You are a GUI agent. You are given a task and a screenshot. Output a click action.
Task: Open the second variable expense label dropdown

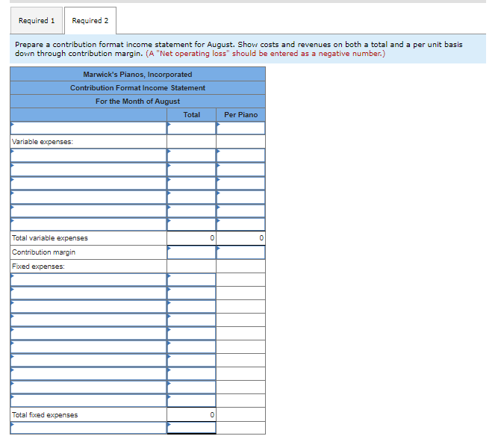(88, 169)
